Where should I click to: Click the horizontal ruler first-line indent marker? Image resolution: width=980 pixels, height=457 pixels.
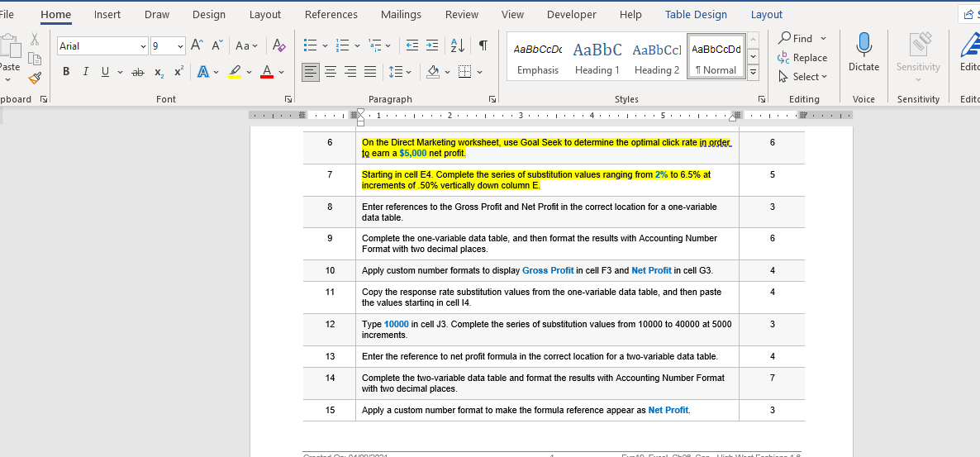point(360,112)
